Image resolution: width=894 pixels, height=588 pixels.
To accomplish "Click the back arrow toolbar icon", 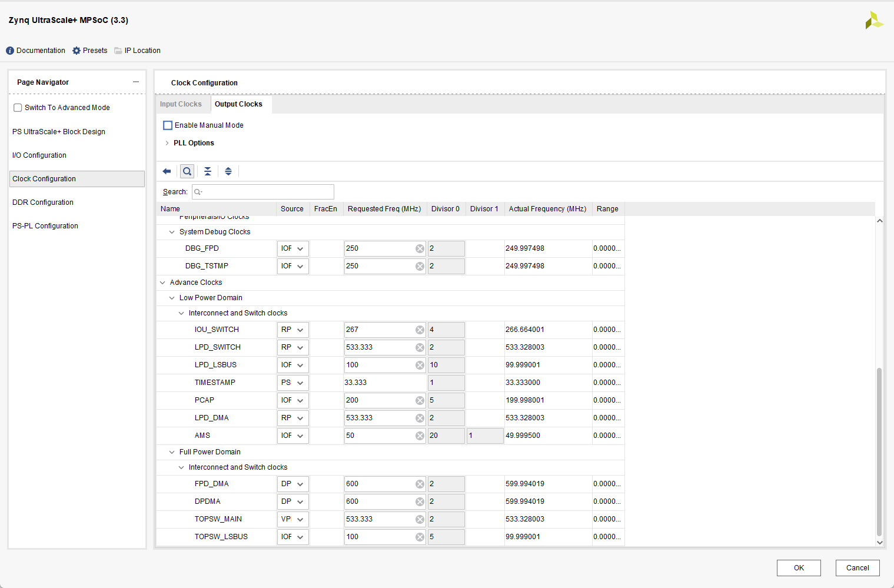I will click(x=167, y=171).
